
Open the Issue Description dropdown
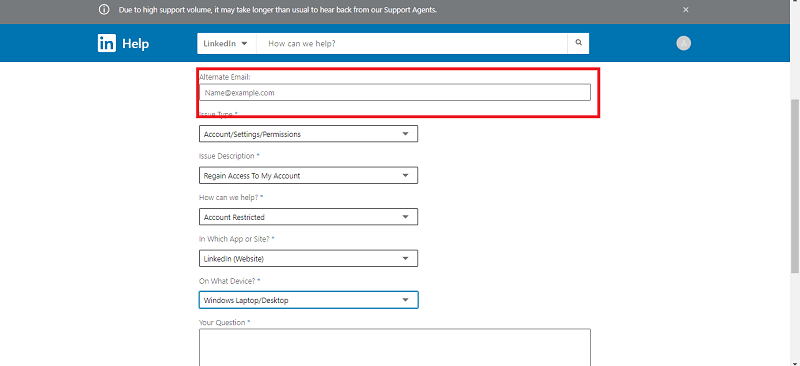[308, 175]
